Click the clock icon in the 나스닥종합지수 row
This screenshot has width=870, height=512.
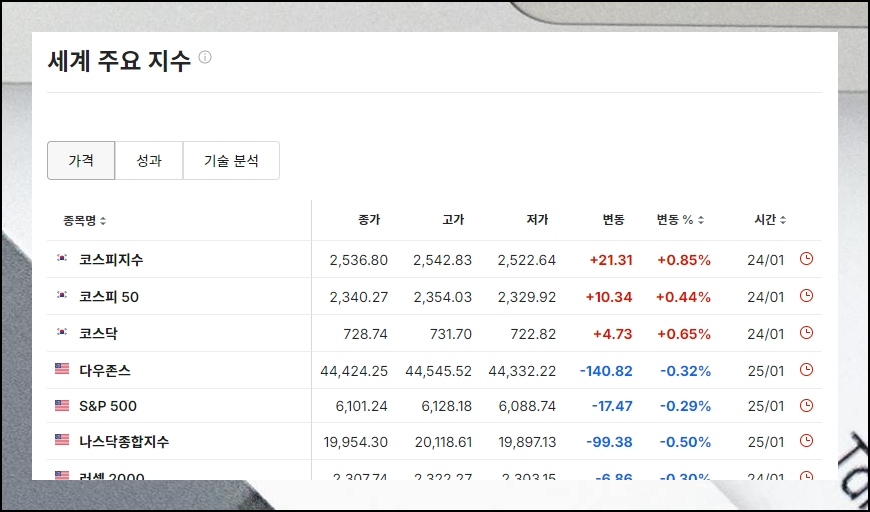coord(806,441)
